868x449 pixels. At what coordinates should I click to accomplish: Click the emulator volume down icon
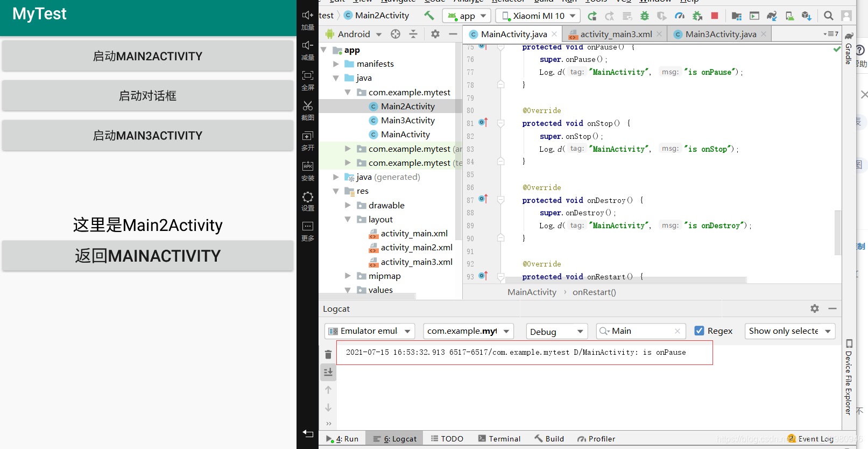click(308, 45)
